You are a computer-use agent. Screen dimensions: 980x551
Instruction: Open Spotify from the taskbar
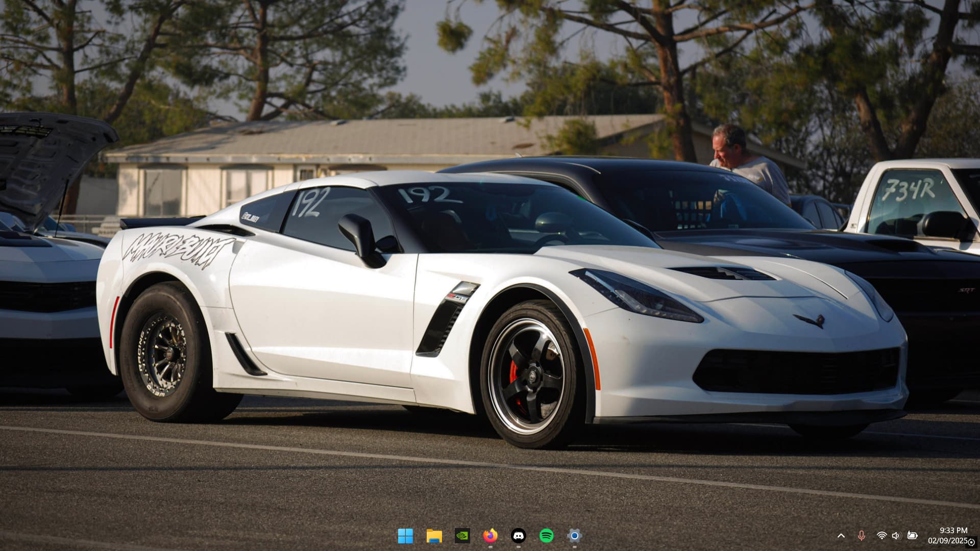tap(547, 536)
